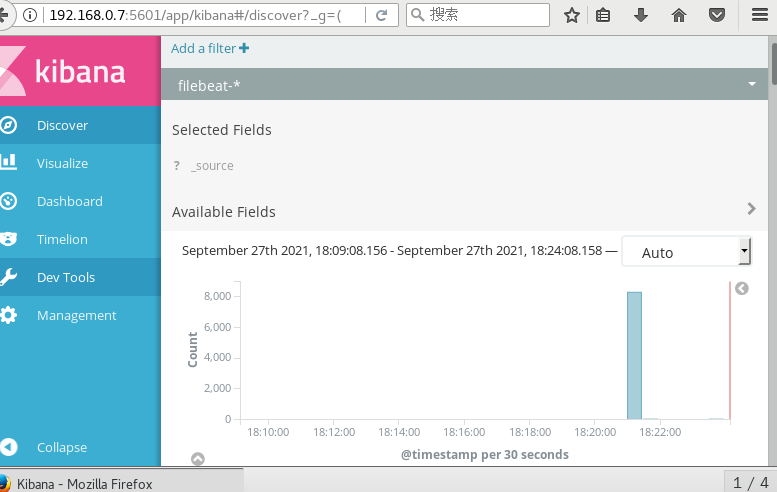The width and height of the screenshot is (777, 492).
Task: Click the plus icon beside Add a filter
Action: pos(244,48)
